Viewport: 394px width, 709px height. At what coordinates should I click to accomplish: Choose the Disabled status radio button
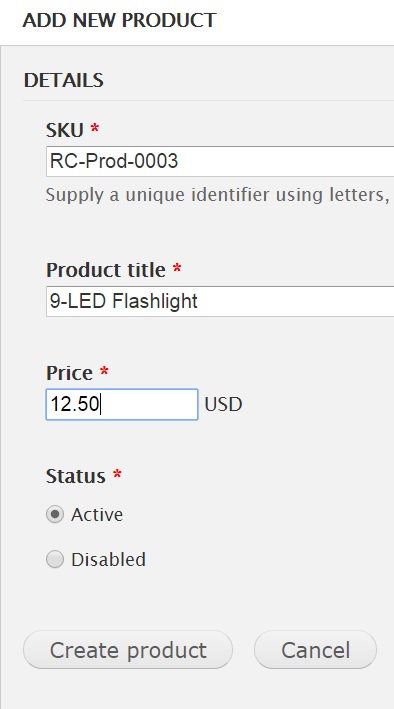coord(55,560)
